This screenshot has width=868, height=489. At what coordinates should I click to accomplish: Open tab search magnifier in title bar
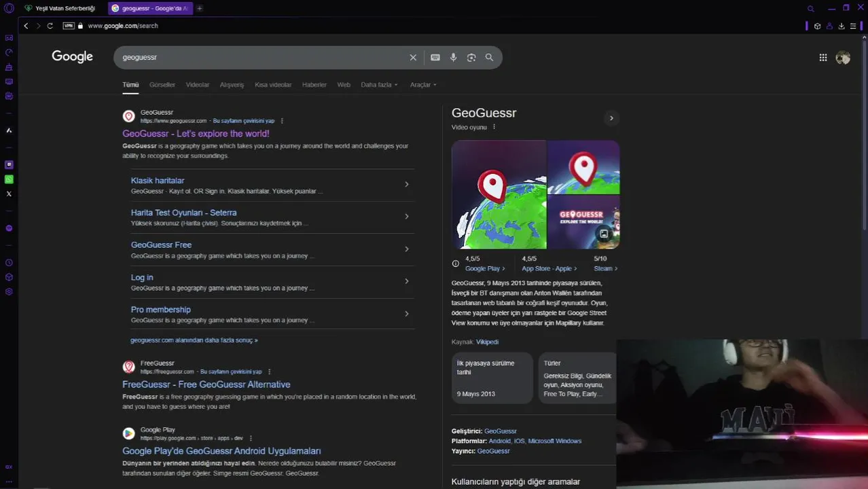point(810,8)
